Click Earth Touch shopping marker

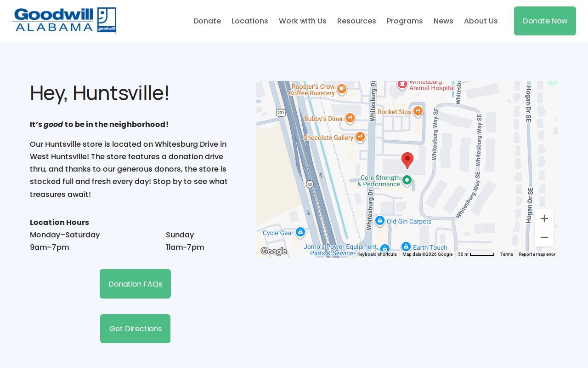[x=406, y=247]
